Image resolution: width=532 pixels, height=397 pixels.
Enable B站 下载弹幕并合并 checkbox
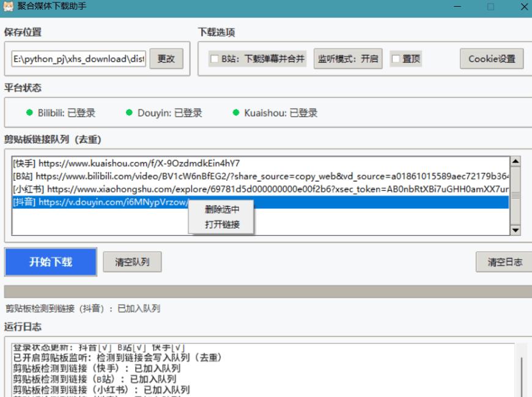(x=215, y=59)
